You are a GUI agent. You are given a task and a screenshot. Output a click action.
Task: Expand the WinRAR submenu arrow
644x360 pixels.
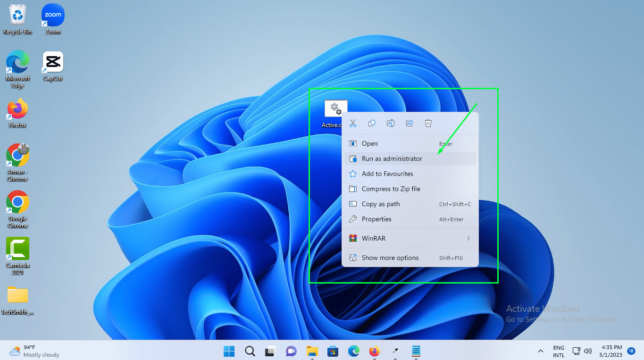tap(468, 238)
